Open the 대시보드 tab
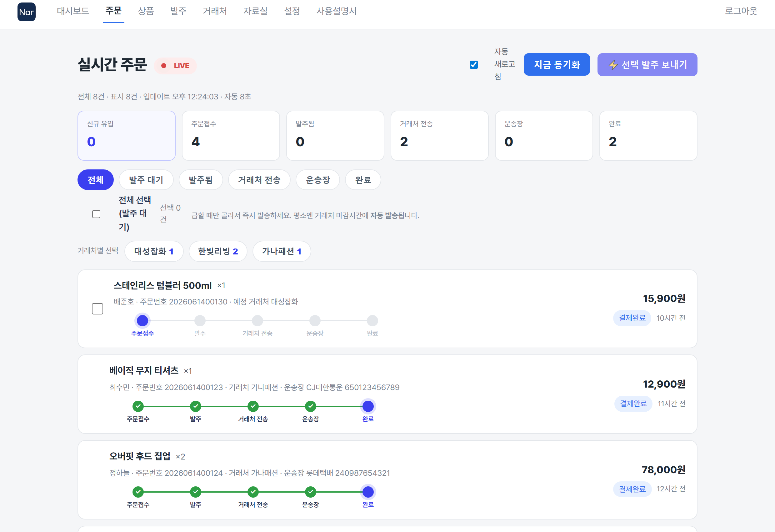 pyautogui.click(x=73, y=11)
